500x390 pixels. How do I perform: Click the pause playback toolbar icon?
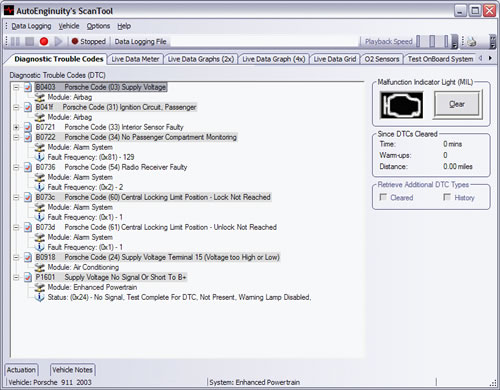(15, 41)
